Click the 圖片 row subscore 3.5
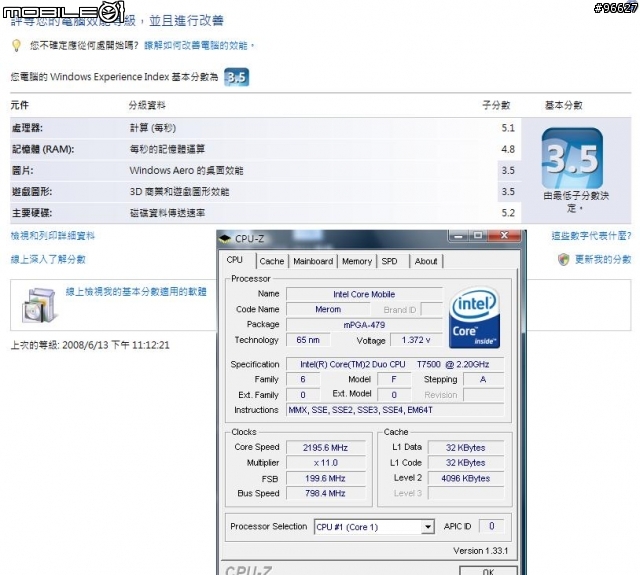 point(508,171)
